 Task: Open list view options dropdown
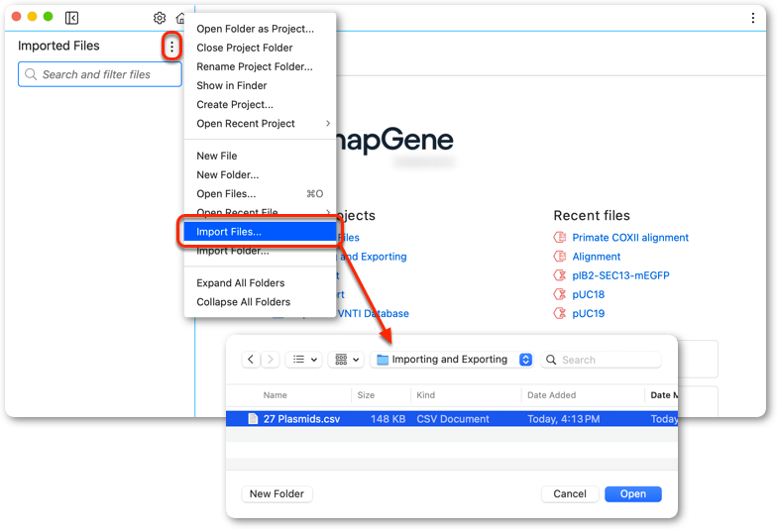point(303,359)
